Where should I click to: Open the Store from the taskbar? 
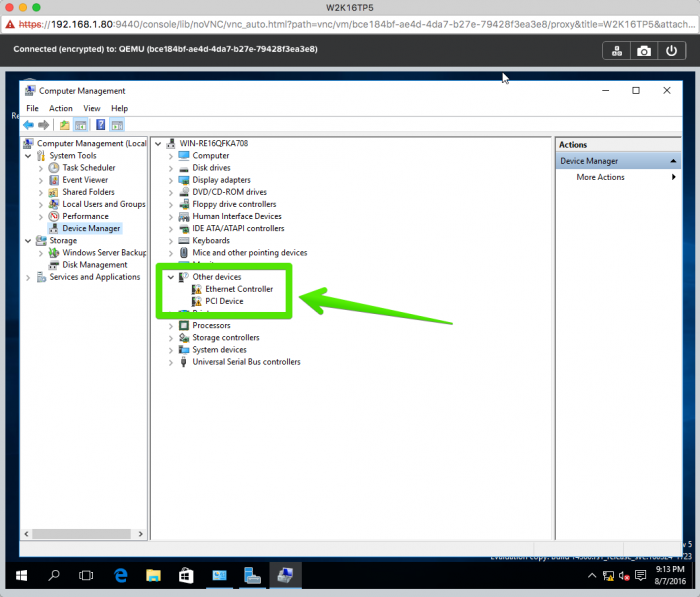(186, 576)
